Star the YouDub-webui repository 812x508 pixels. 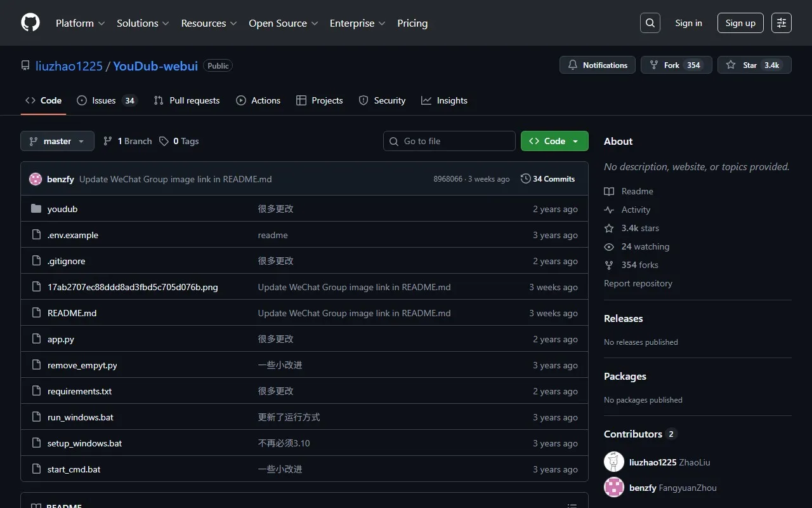[754, 65]
